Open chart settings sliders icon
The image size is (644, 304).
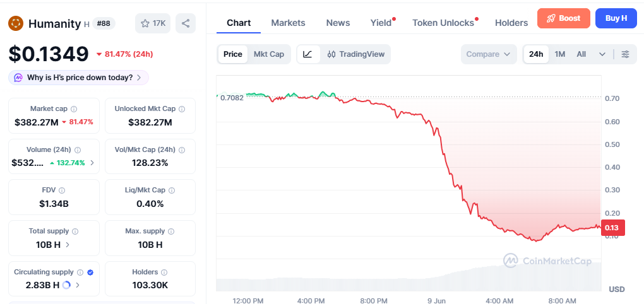[625, 54]
